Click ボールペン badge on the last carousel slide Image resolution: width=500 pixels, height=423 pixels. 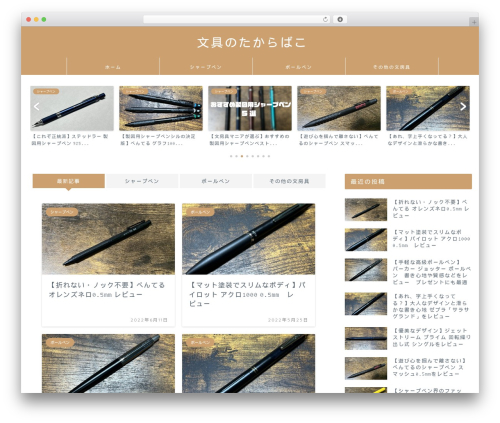point(400,91)
